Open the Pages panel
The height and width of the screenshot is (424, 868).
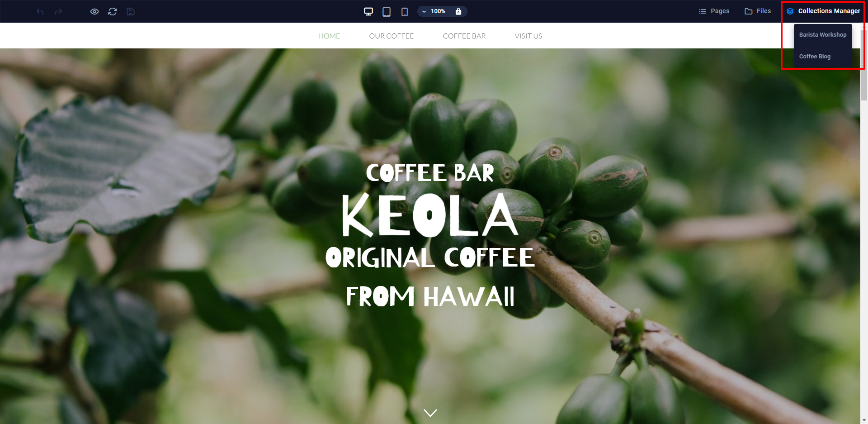(714, 11)
